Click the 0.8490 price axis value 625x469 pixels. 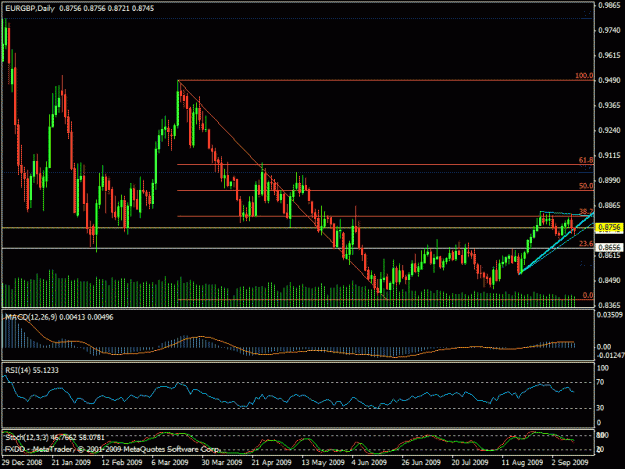pyautogui.click(x=609, y=281)
